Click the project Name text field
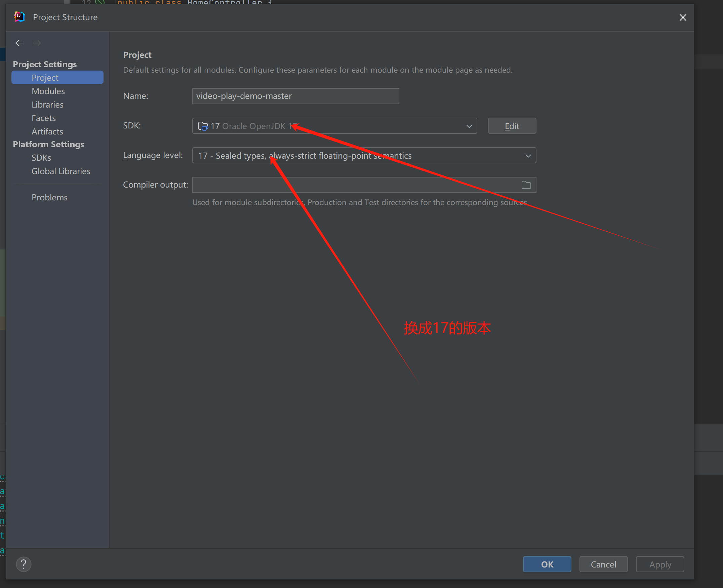The image size is (723, 588). (x=295, y=96)
